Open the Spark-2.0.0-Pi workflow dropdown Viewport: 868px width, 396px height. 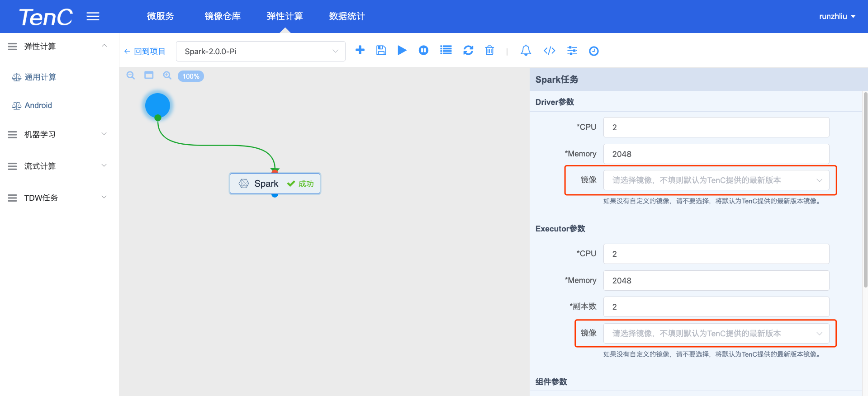261,52
